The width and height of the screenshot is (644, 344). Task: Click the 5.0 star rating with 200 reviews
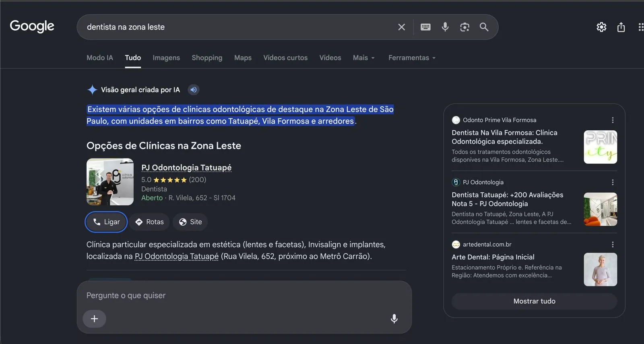click(x=173, y=180)
